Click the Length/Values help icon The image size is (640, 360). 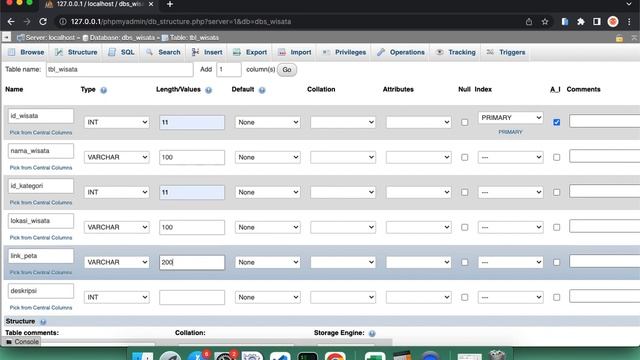click(x=209, y=90)
